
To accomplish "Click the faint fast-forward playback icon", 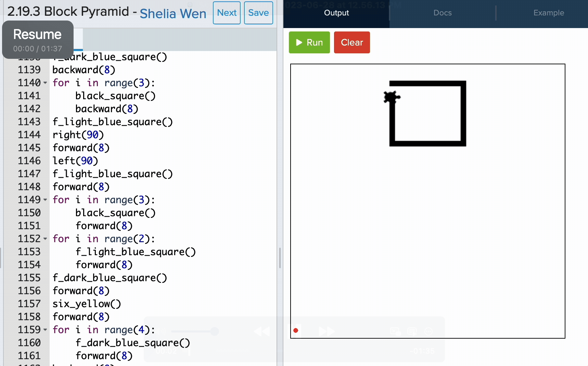I will pos(327,331).
